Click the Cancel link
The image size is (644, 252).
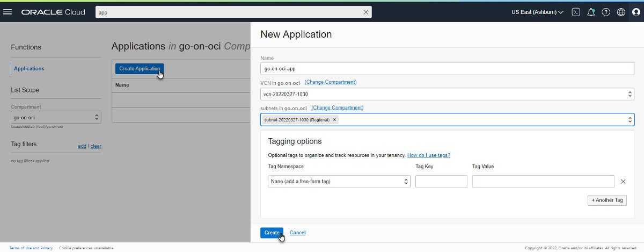pyautogui.click(x=297, y=233)
